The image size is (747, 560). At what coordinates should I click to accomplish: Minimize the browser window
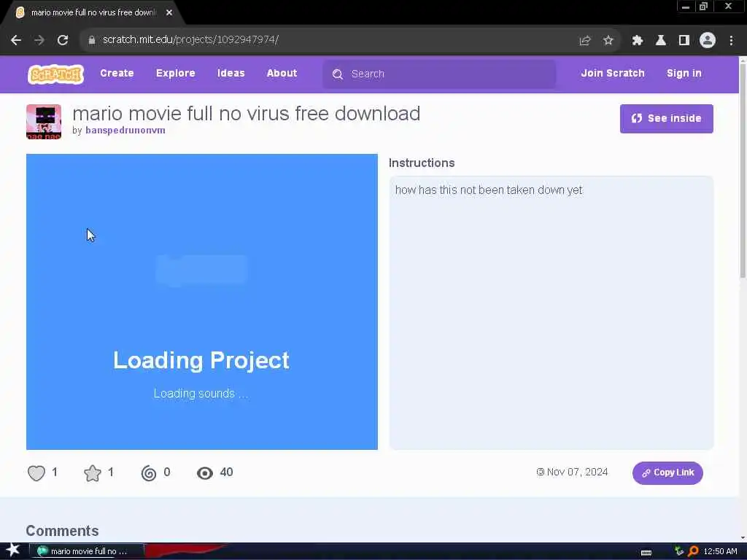[x=686, y=7]
